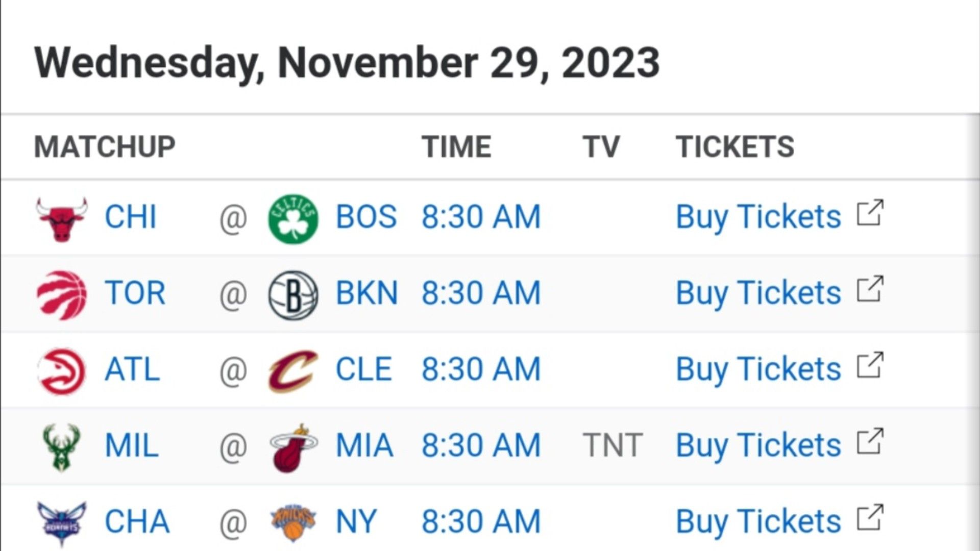
Task: Click the Chicago Bulls logo
Action: pos(62,219)
